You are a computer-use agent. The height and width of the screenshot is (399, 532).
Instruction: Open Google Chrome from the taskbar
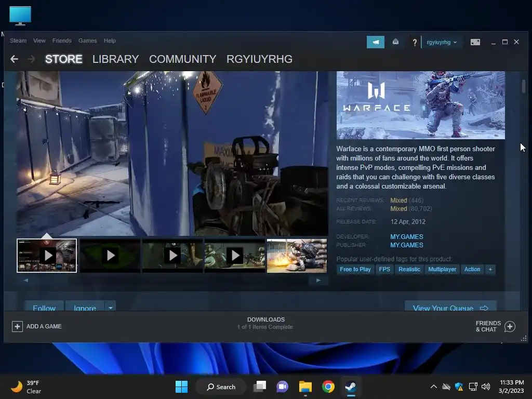[x=328, y=387]
